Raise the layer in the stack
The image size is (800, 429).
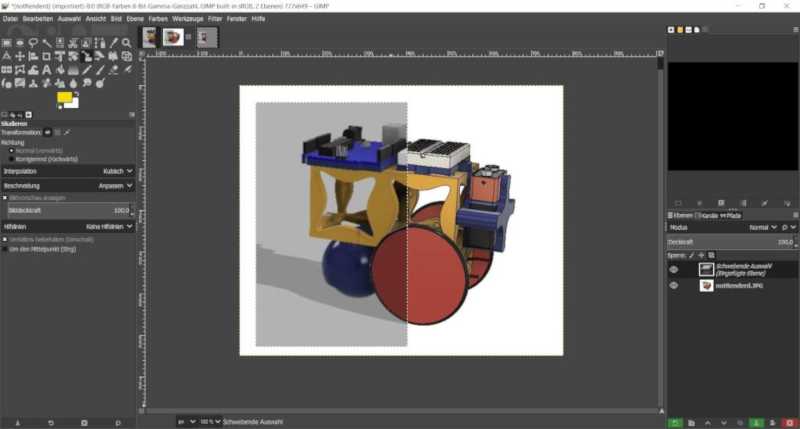pos(708,423)
